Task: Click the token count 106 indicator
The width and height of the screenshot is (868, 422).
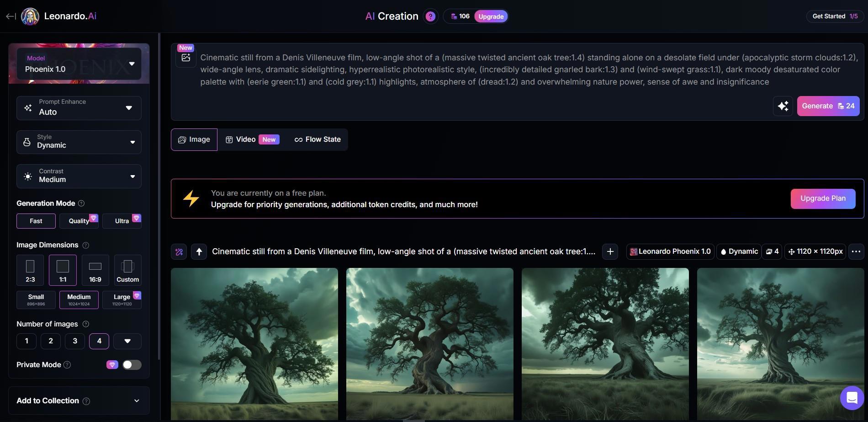Action: (460, 16)
